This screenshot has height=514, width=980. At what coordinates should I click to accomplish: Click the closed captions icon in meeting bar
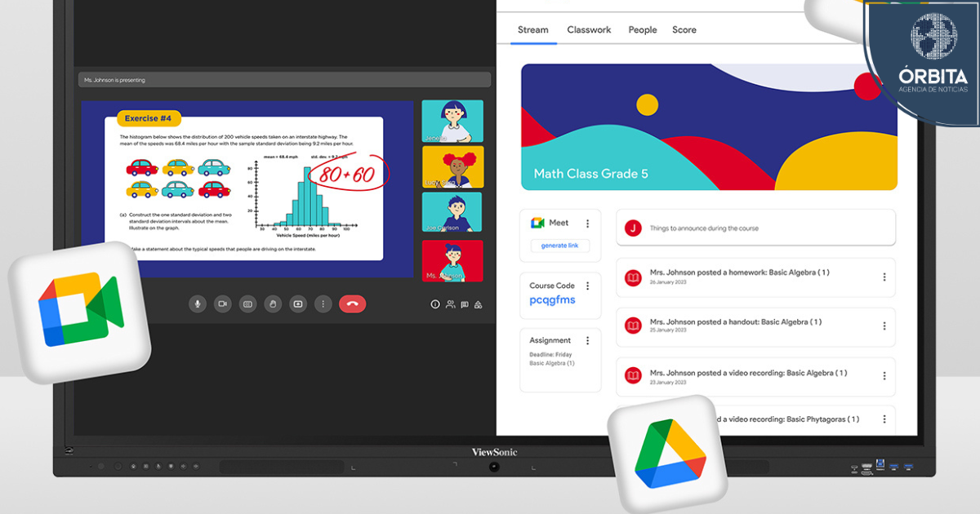click(x=247, y=304)
